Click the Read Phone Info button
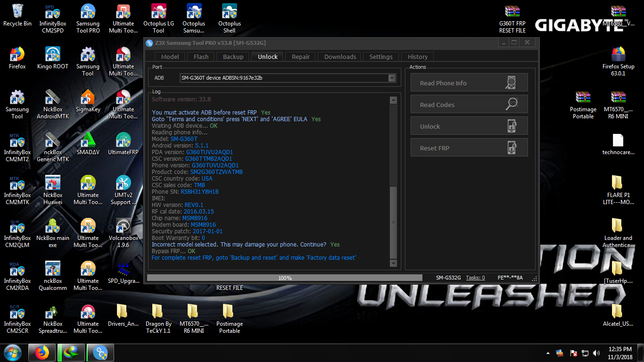Screen dimensions: 644x362 pos(469,82)
